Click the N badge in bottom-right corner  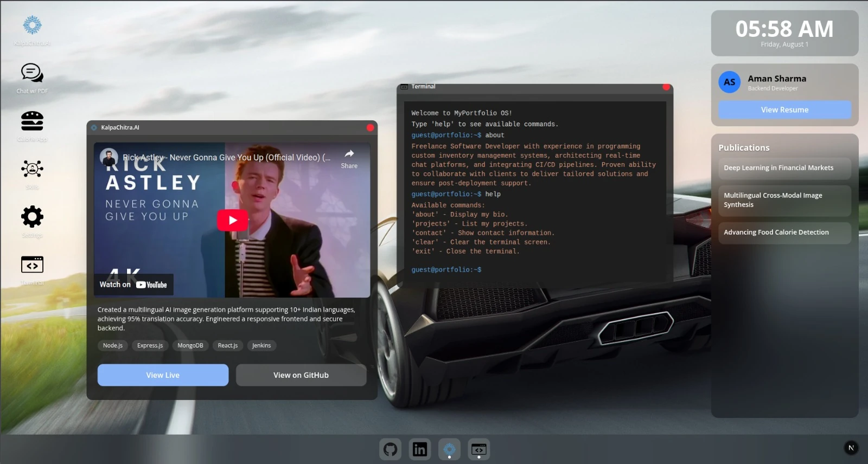click(x=851, y=448)
